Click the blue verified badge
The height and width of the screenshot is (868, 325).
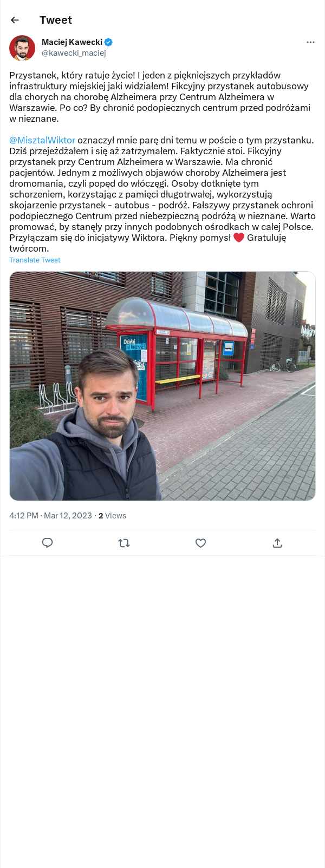(x=108, y=42)
